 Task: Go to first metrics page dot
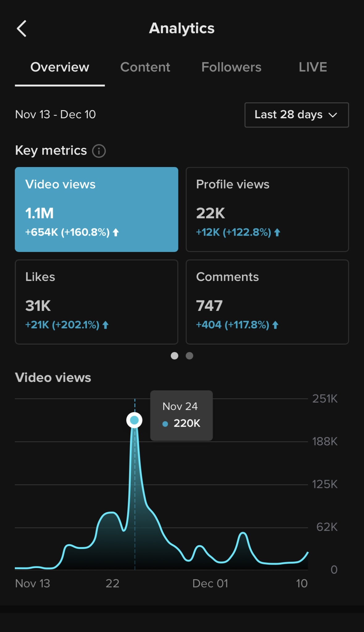pyautogui.click(x=174, y=356)
